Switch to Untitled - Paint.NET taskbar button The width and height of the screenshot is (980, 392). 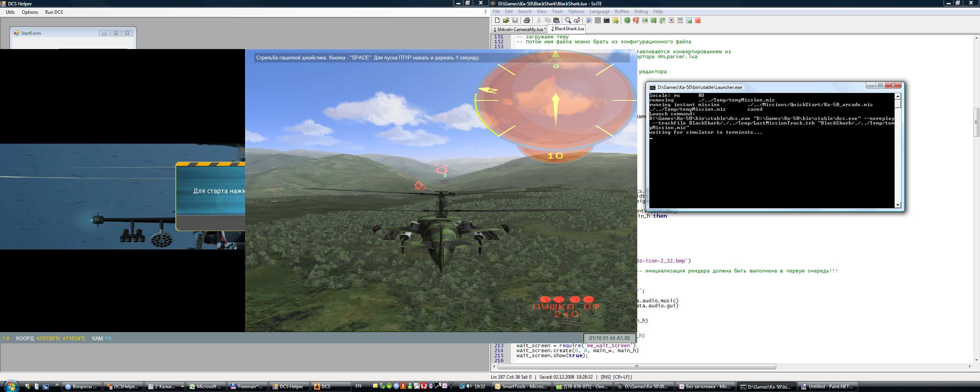coord(827,387)
